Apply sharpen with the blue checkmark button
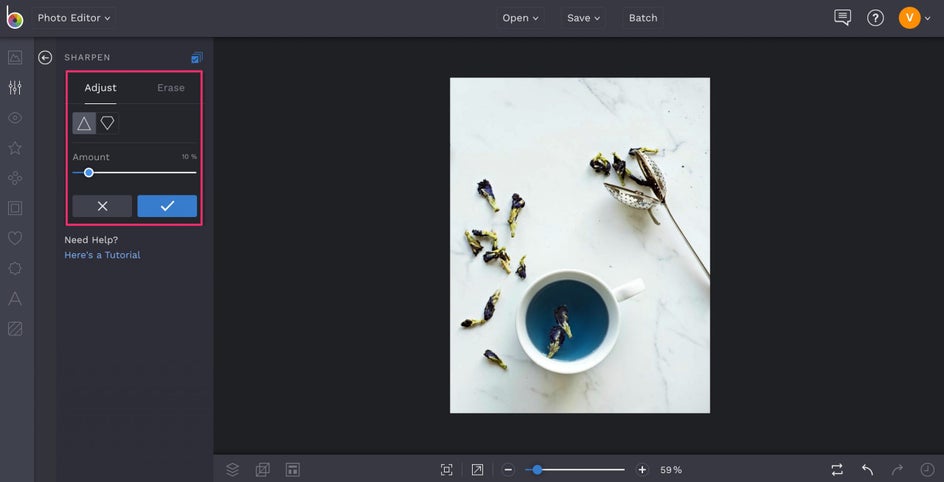The image size is (944, 482). coord(167,206)
